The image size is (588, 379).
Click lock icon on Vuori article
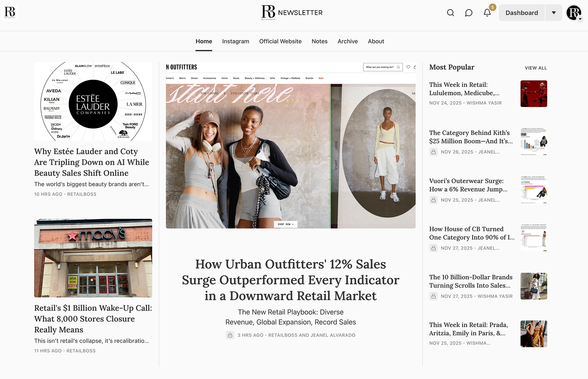434,200
